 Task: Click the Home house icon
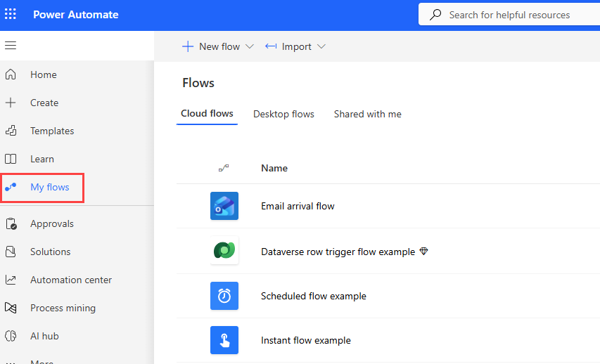pyautogui.click(x=11, y=74)
